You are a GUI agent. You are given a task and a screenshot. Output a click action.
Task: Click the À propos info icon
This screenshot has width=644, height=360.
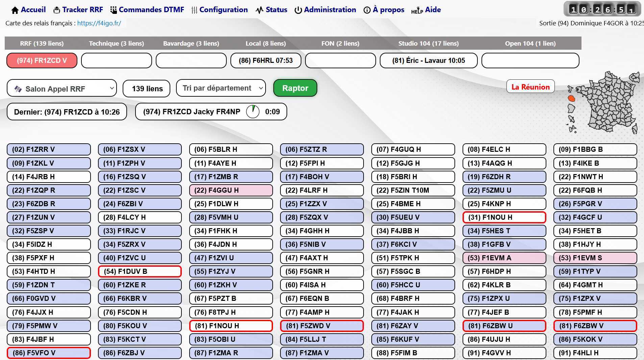tap(367, 10)
